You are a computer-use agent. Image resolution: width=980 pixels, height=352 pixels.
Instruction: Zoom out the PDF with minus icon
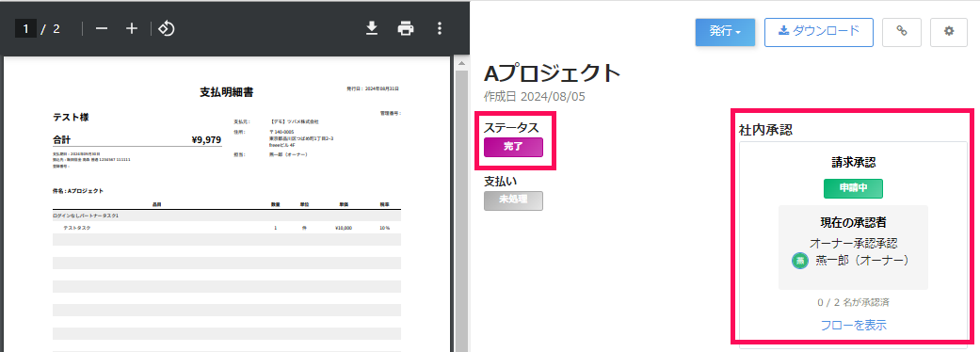(x=102, y=29)
